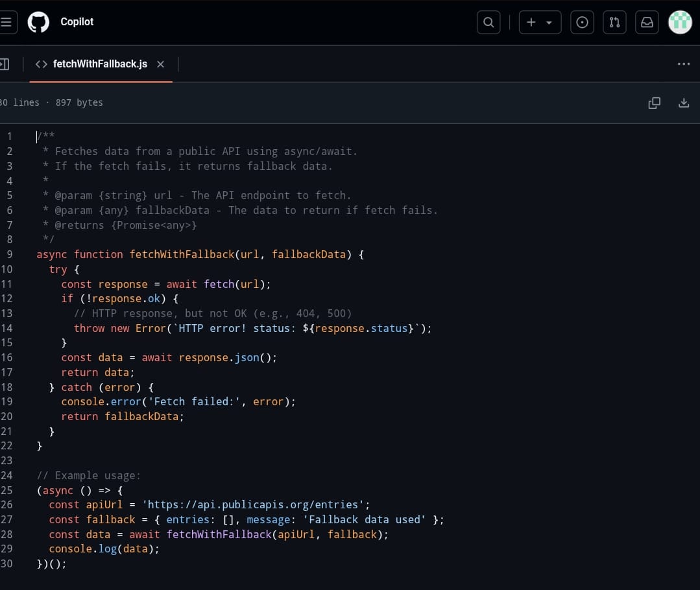Screen dimensions: 700x590
Task: Open the create new plus dropdown
Action: 540,22
